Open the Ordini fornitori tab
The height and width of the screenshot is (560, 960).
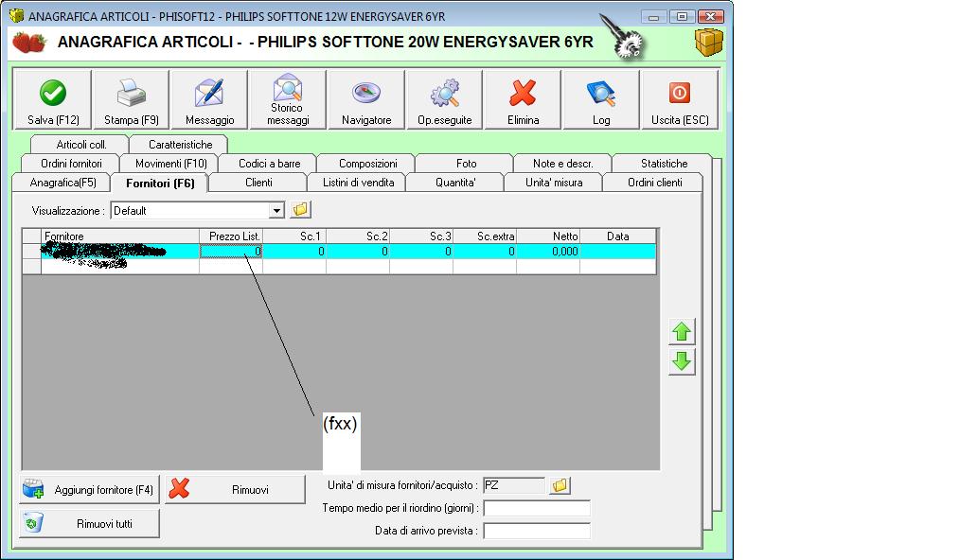click(71, 164)
